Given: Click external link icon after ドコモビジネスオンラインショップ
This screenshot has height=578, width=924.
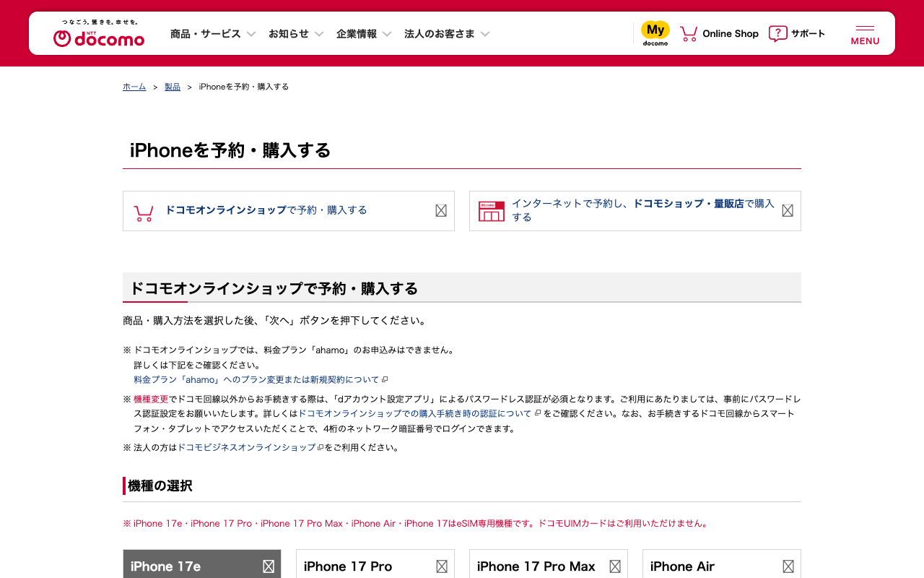Looking at the screenshot, I should point(321,447).
